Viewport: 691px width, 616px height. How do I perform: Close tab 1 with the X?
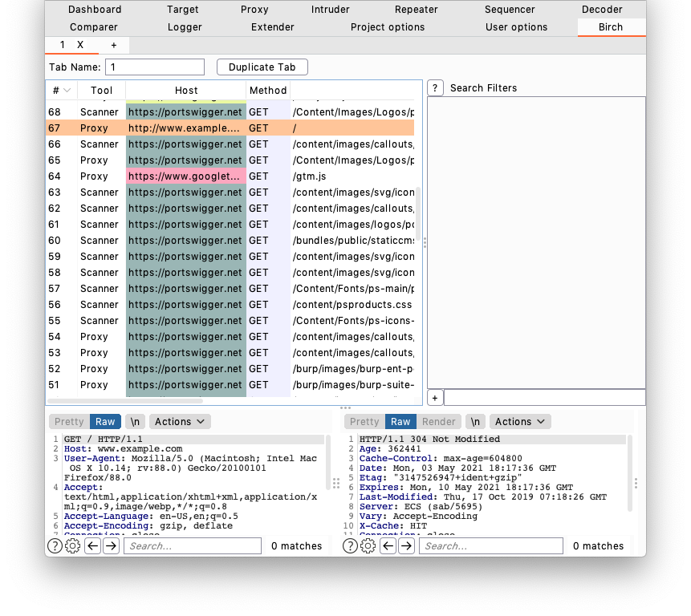pos(80,45)
